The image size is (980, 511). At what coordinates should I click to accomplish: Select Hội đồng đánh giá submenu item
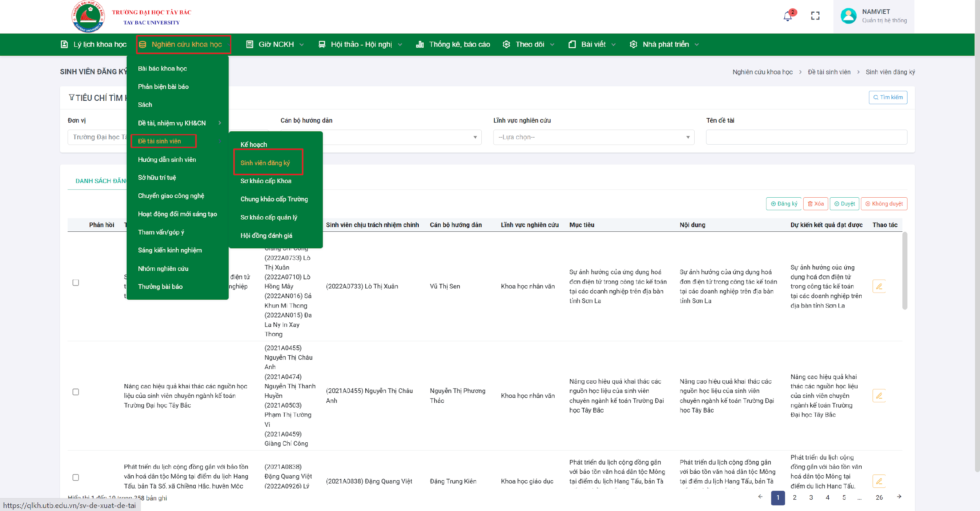click(x=266, y=236)
